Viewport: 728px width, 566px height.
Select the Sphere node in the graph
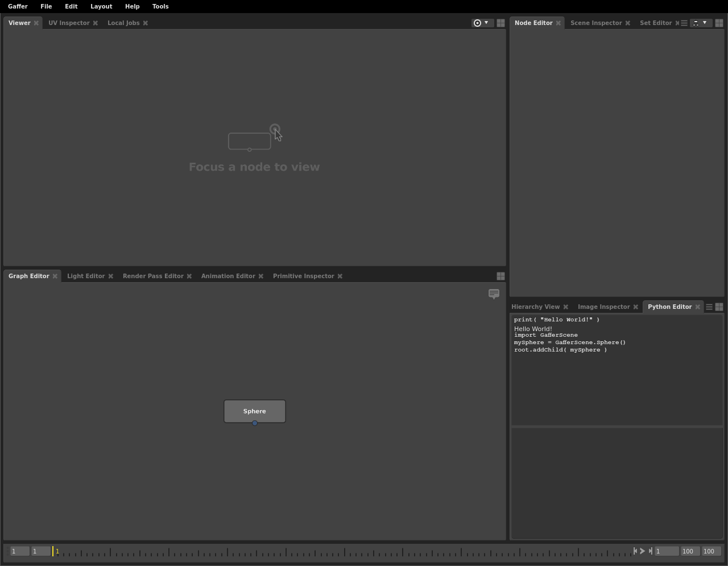coord(254,411)
